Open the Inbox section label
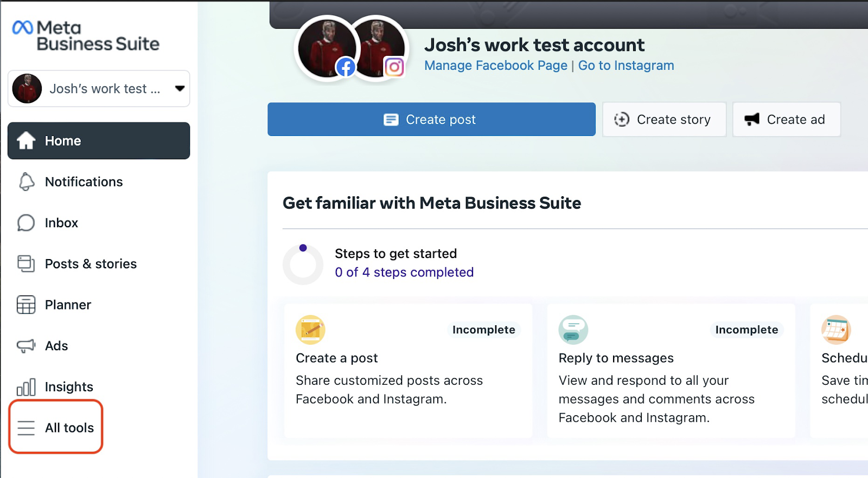 [x=61, y=223]
